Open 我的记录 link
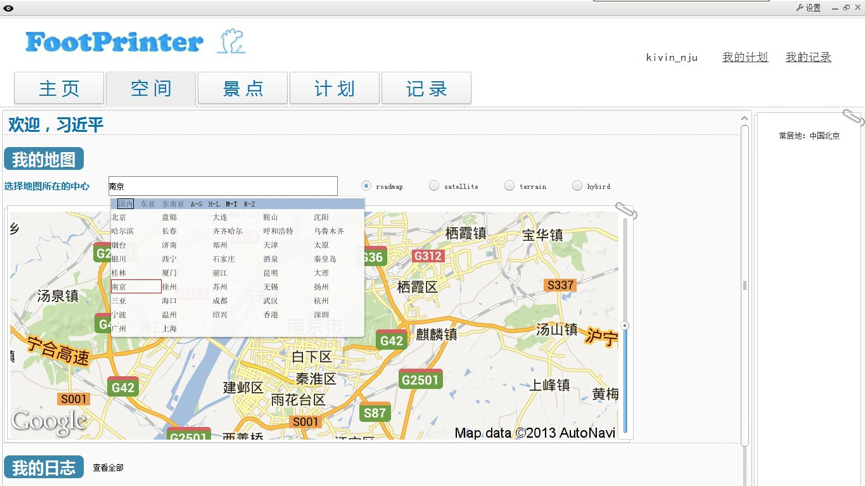 tap(808, 57)
